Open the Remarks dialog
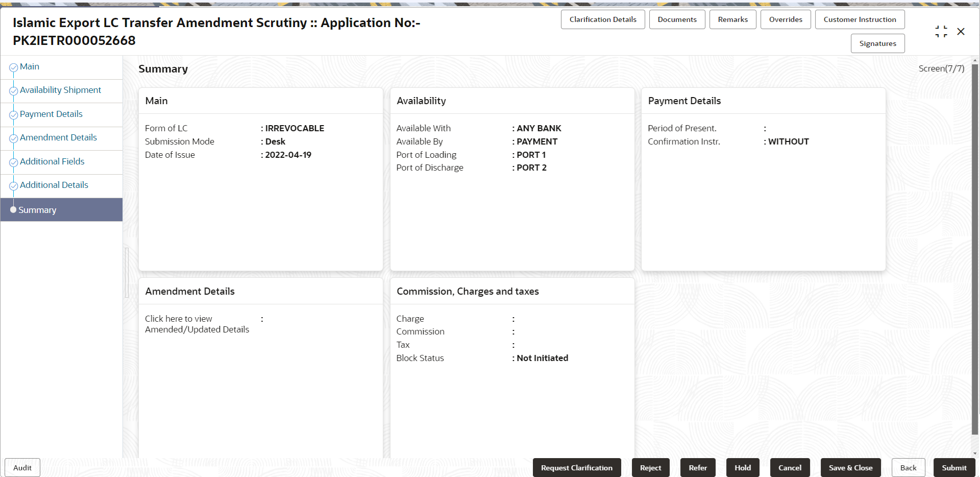Viewport: 980px width, 477px height. (732, 19)
